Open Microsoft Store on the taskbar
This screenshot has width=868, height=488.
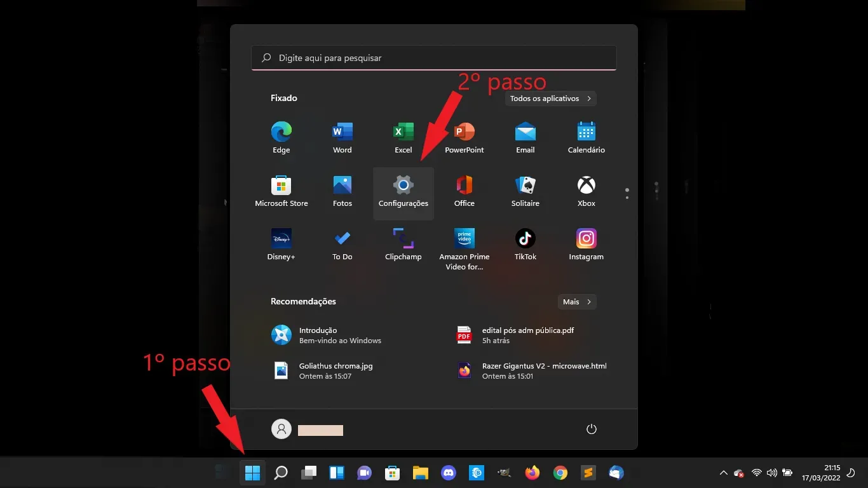pyautogui.click(x=392, y=473)
